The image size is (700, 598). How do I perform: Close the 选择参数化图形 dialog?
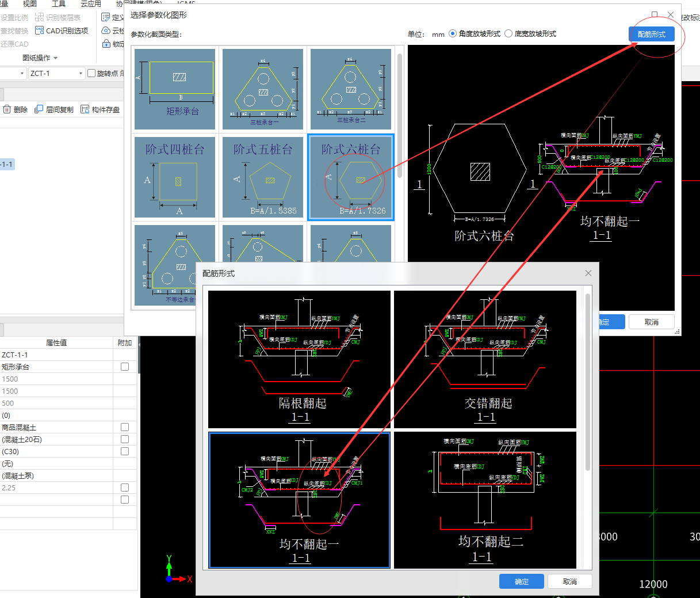671,15
